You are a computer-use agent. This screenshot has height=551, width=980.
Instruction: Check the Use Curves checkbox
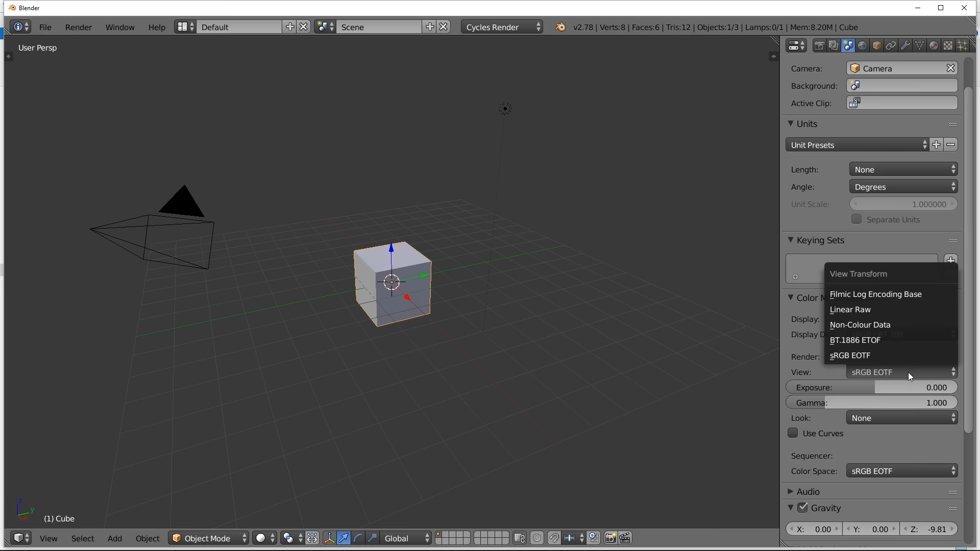[793, 434]
